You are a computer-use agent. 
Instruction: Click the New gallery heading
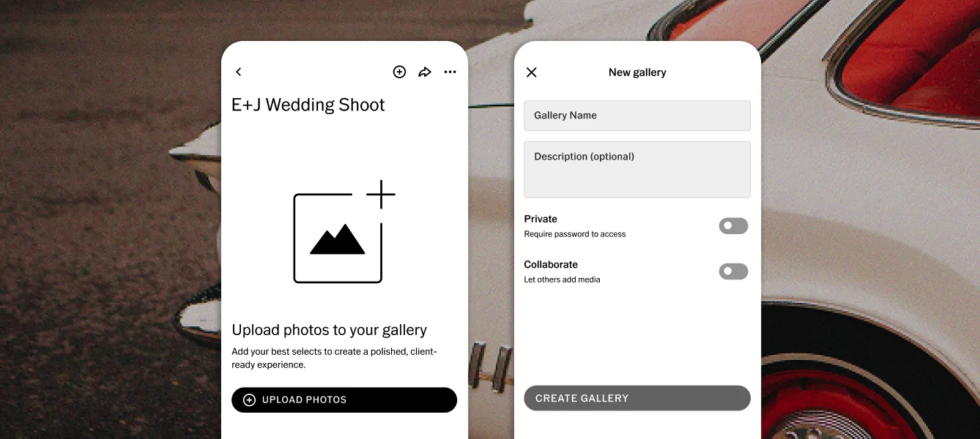pyautogui.click(x=637, y=72)
